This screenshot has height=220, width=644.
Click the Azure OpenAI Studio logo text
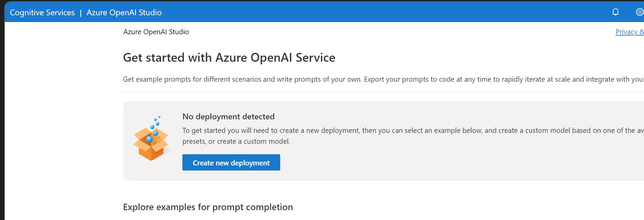(124, 12)
